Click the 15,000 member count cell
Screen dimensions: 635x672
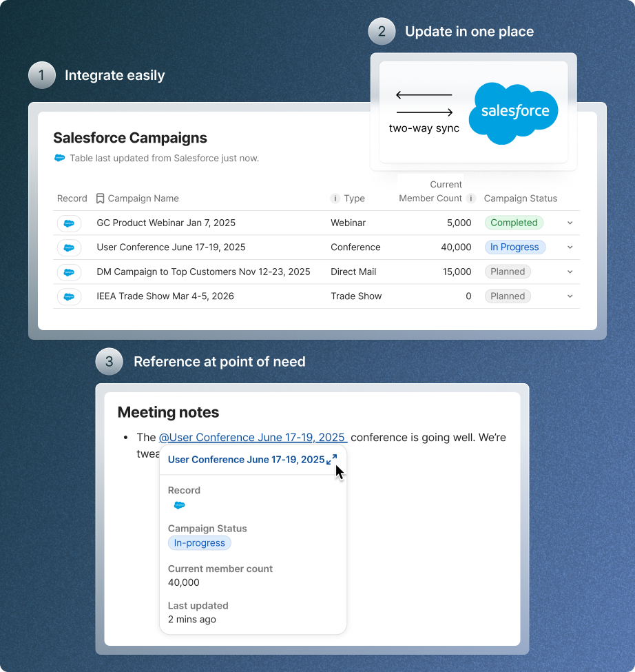pyautogui.click(x=457, y=272)
